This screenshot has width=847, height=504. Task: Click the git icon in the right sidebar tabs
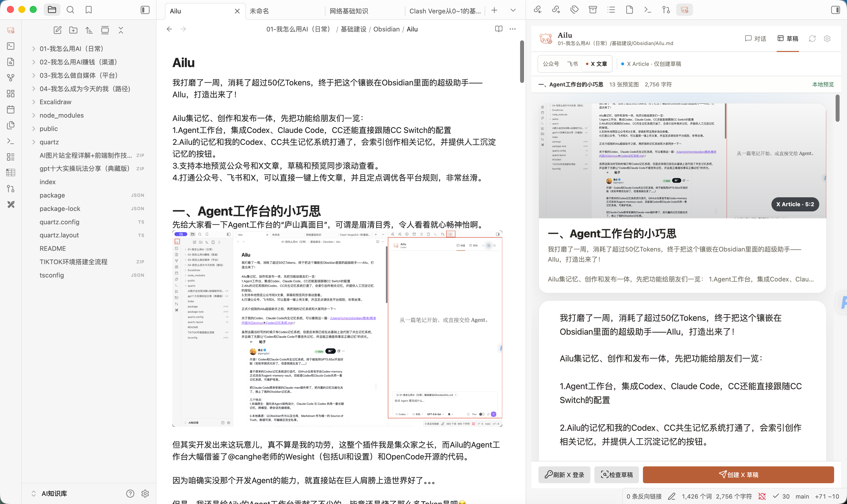point(666,10)
